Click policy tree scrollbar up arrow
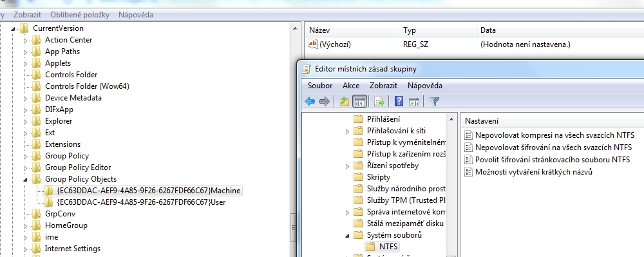The height and width of the screenshot is (257, 644). coord(452,119)
